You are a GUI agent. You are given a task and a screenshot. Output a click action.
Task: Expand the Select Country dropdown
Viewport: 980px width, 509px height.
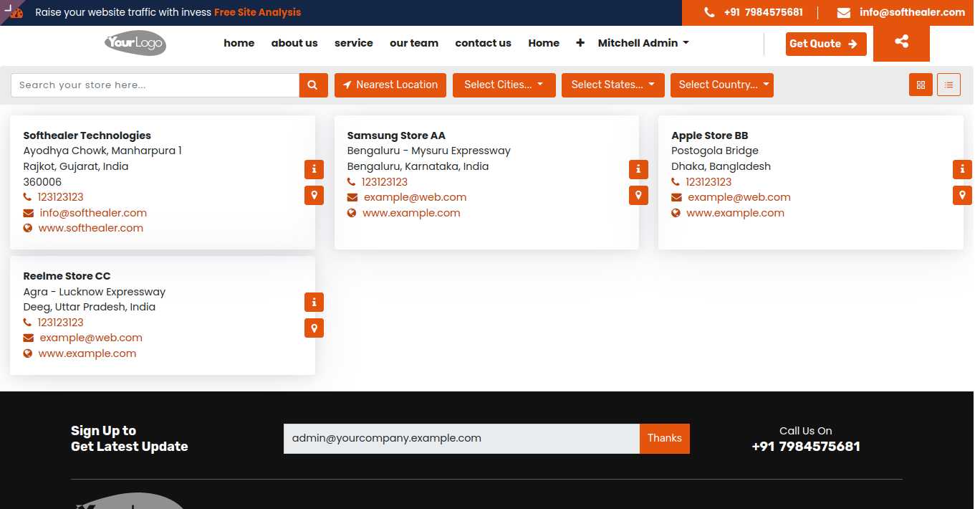pyautogui.click(x=722, y=85)
